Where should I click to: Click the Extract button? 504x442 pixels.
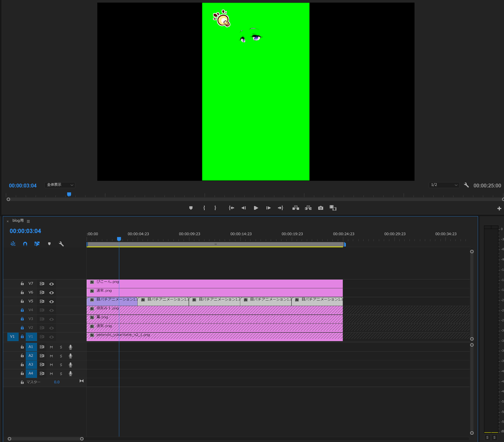coord(308,208)
